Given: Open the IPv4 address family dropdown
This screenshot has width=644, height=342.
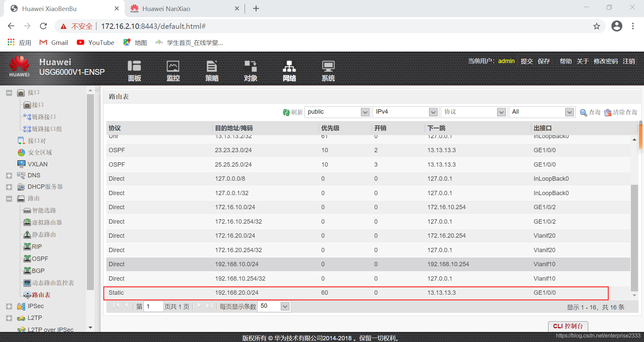Looking at the screenshot, I should click(x=433, y=112).
